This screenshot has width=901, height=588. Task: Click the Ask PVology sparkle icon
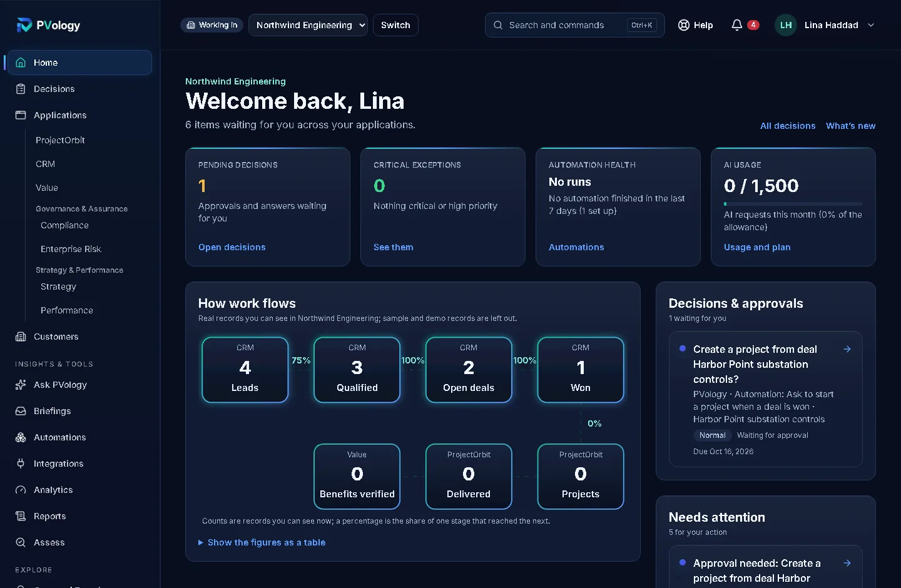pos(21,385)
